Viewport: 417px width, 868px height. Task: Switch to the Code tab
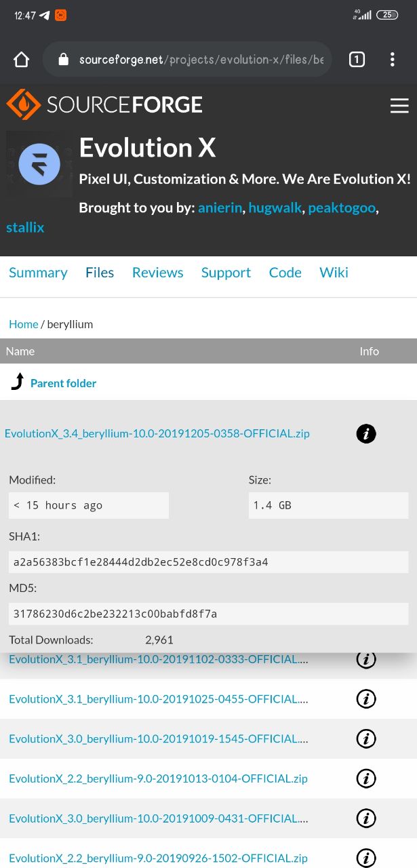tap(285, 273)
